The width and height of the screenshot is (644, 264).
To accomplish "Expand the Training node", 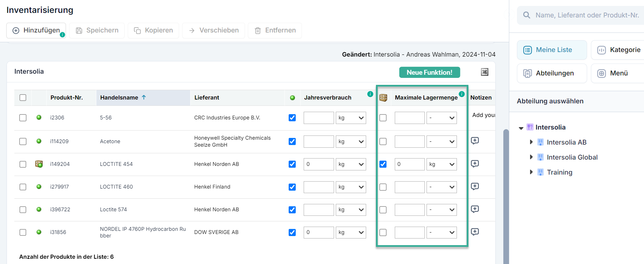I will (531, 172).
